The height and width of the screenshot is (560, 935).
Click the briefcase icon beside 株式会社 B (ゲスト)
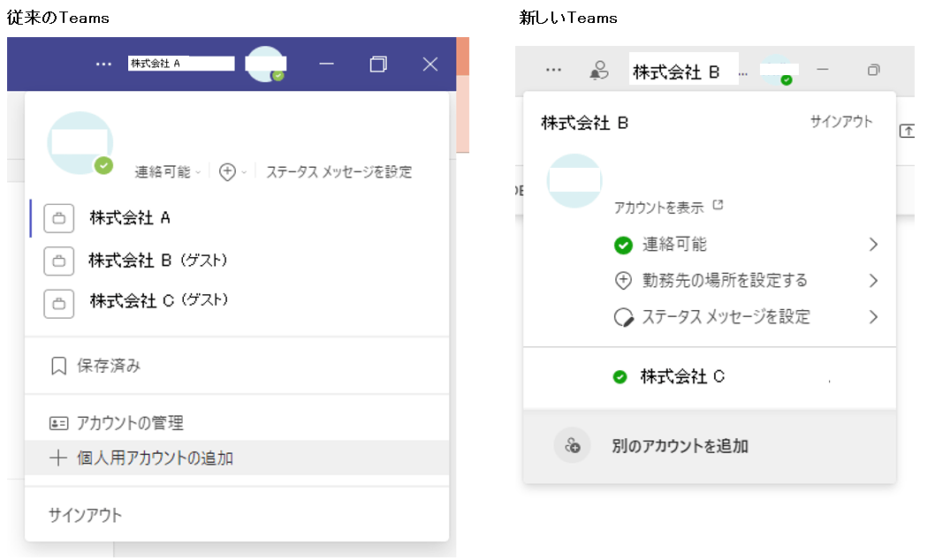[x=59, y=261]
